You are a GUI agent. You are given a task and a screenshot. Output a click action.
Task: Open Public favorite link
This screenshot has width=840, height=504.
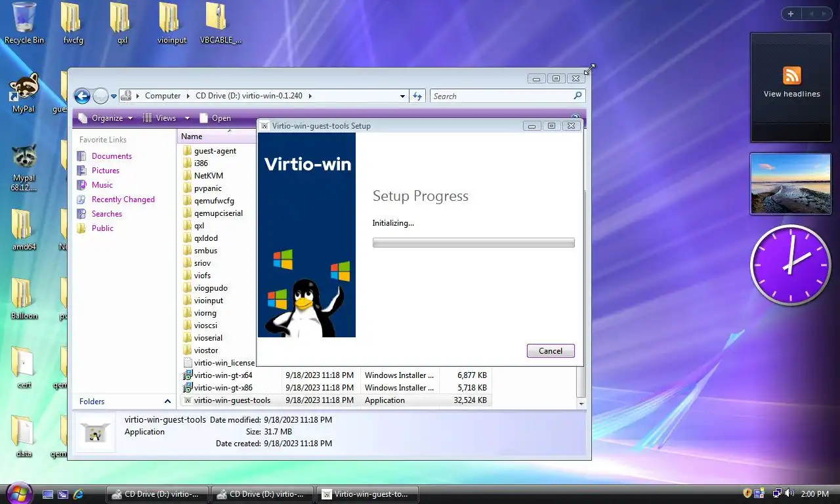pyautogui.click(x=102, y=228)
